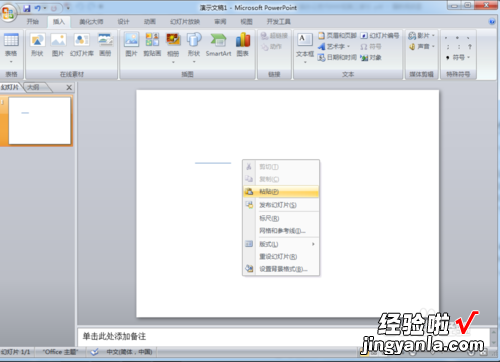Click the 相册 photo album icon
This screenshot has height=362, width=500.
pos(173,44)
